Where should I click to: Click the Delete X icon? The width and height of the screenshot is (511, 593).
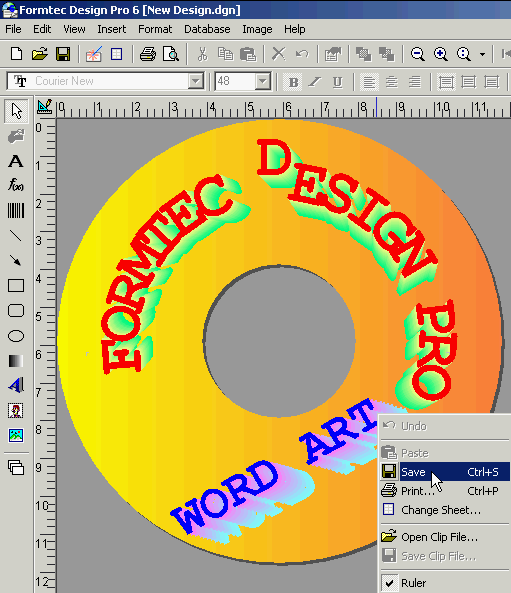coord(279,54)
